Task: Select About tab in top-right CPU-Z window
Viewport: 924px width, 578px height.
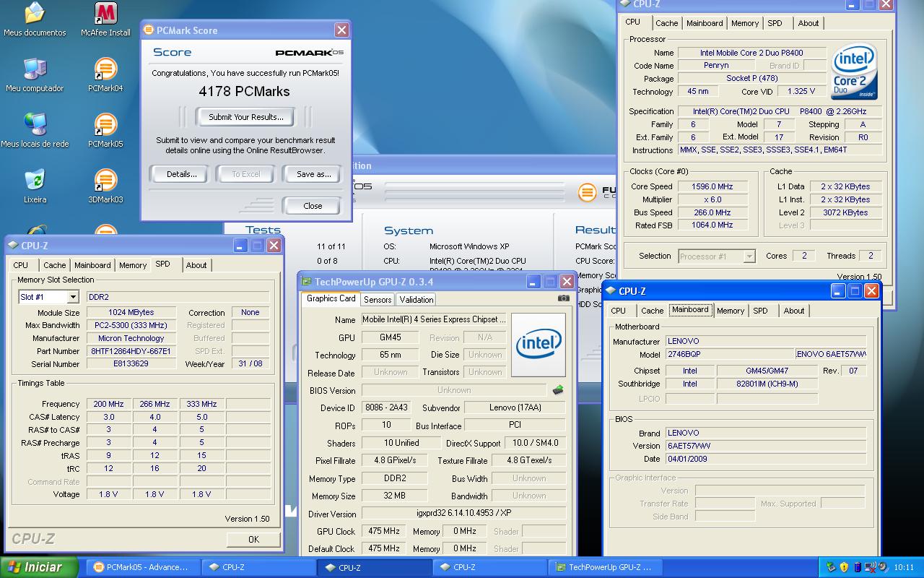Action: click(x=808, y=23)
